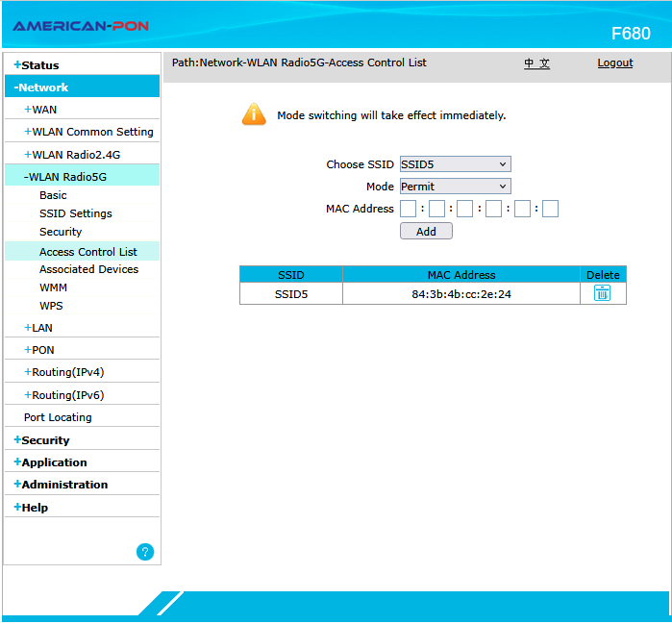Expand the WAN menu section
Viewport: 672px width, 624px height.
pos(43,110)
